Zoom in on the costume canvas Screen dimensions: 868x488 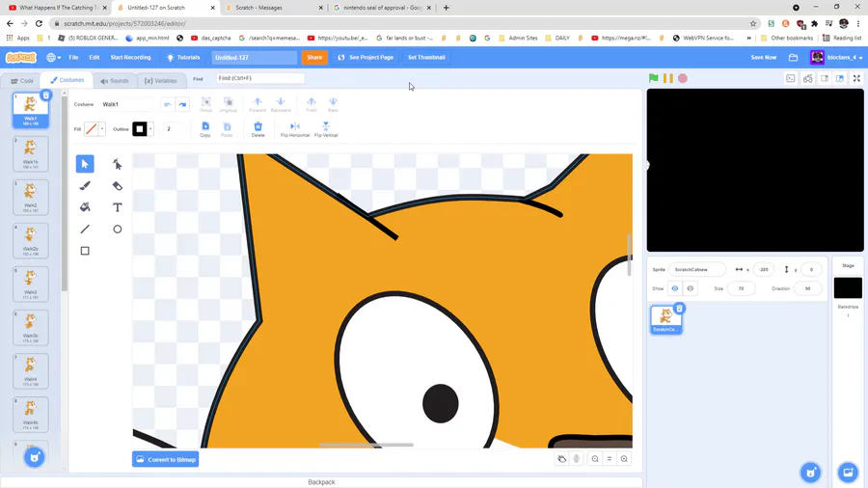coord(624,459)
